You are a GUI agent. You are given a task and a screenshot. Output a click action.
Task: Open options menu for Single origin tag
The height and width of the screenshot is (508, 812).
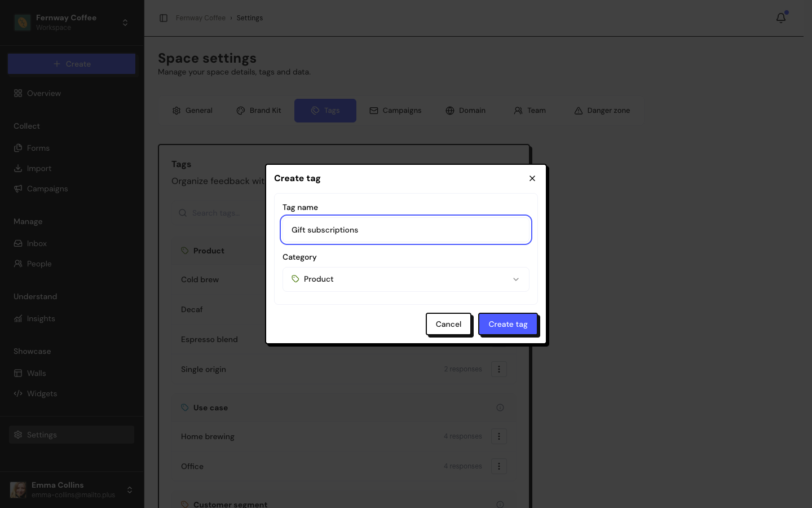point(498,369)
